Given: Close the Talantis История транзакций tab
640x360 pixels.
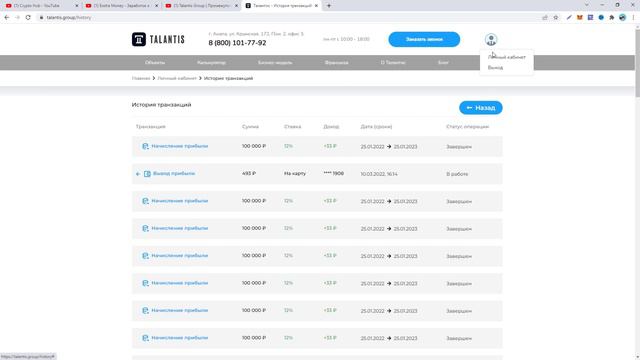Looking at the screenshot, I should pyautogui.click(x=316, y=6).
